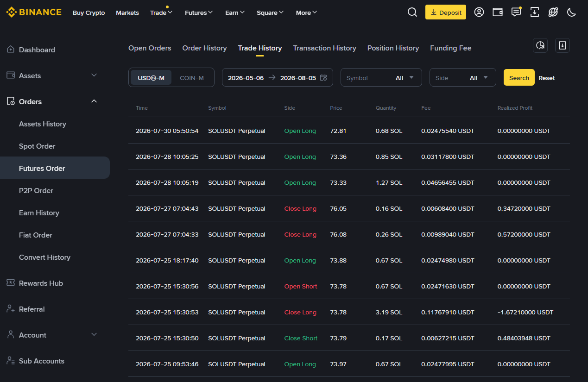Screen dimensions: 588x382
Task: Click the calendar icon in date range
Action: (323, 78)
